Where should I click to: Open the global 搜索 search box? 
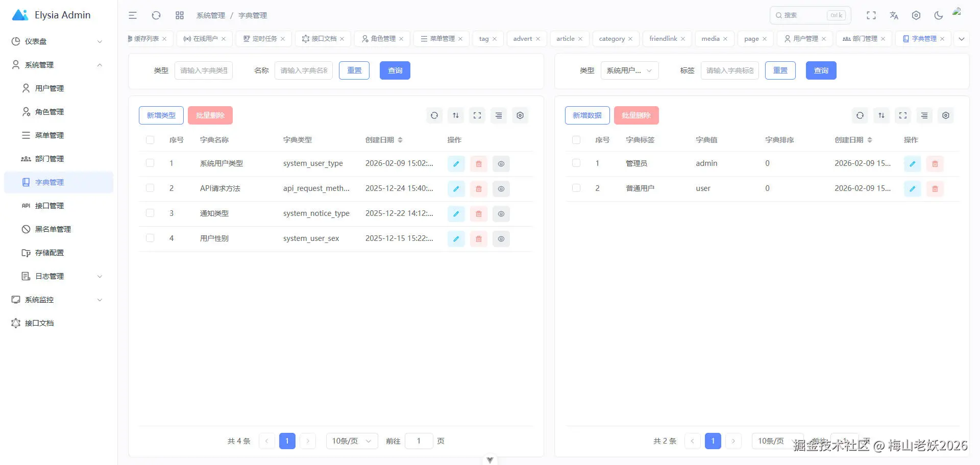(x=811, y=15)
